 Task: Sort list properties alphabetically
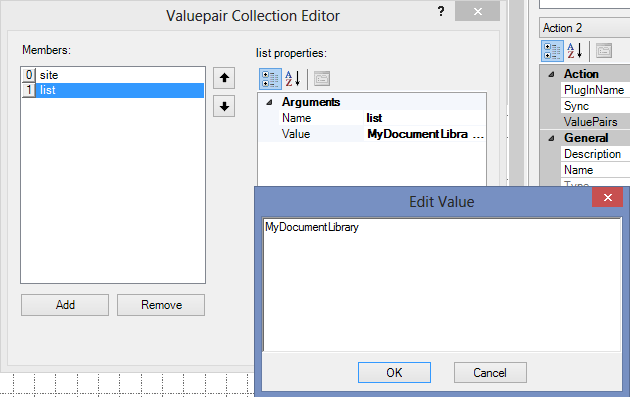[293, 79]
